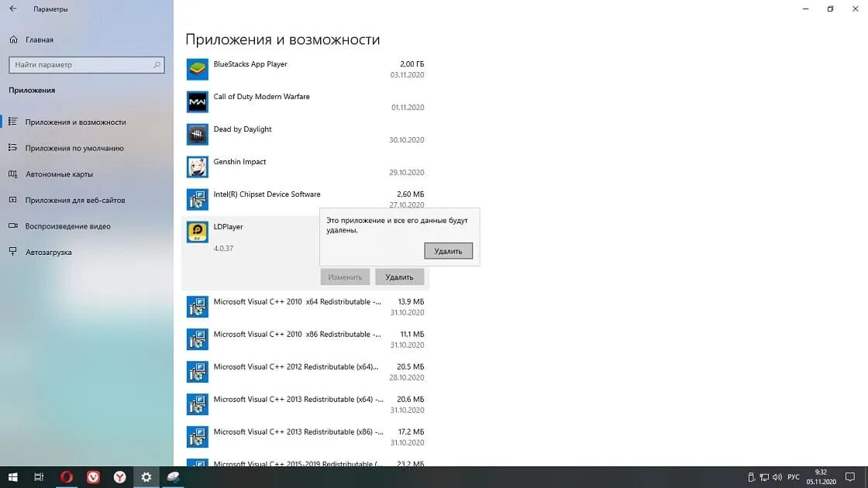Screen dimensions: 868x488
Task: Click the date 01.11.2020 of Call of Duty
Action: pos(408,108)
